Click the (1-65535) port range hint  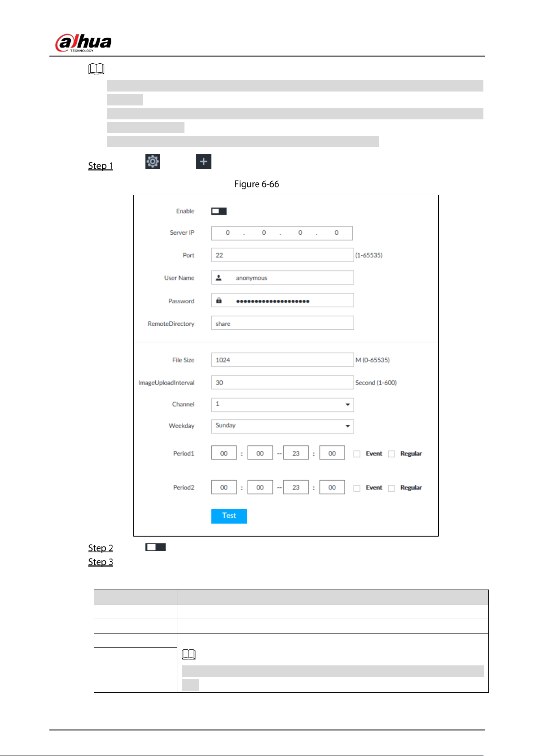pos(369,255)
